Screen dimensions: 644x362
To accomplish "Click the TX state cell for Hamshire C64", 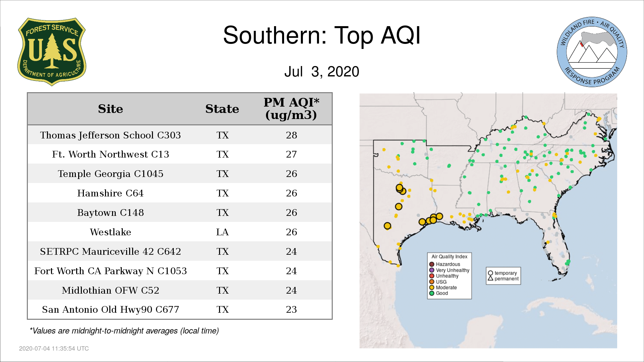I will 222,193.
